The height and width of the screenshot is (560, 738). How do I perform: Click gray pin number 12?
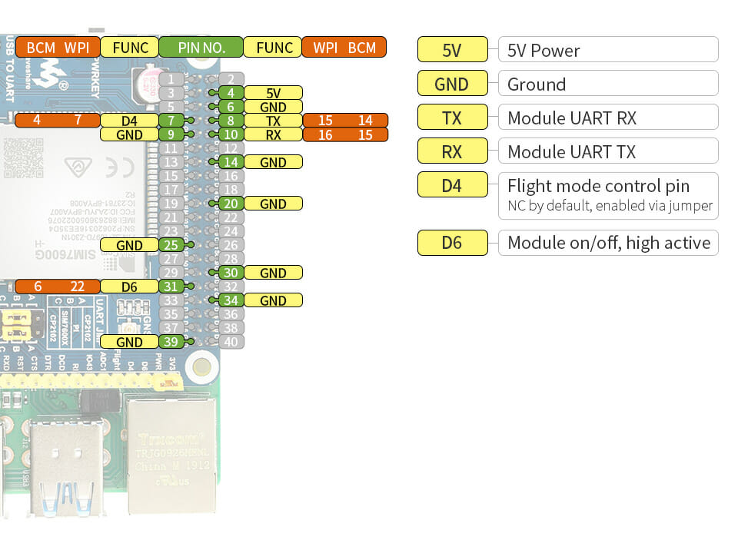click(231, 148)
